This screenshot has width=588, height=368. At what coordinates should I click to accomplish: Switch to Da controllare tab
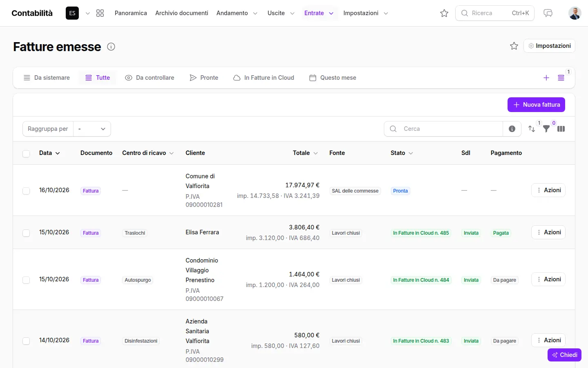coord(149,78)
